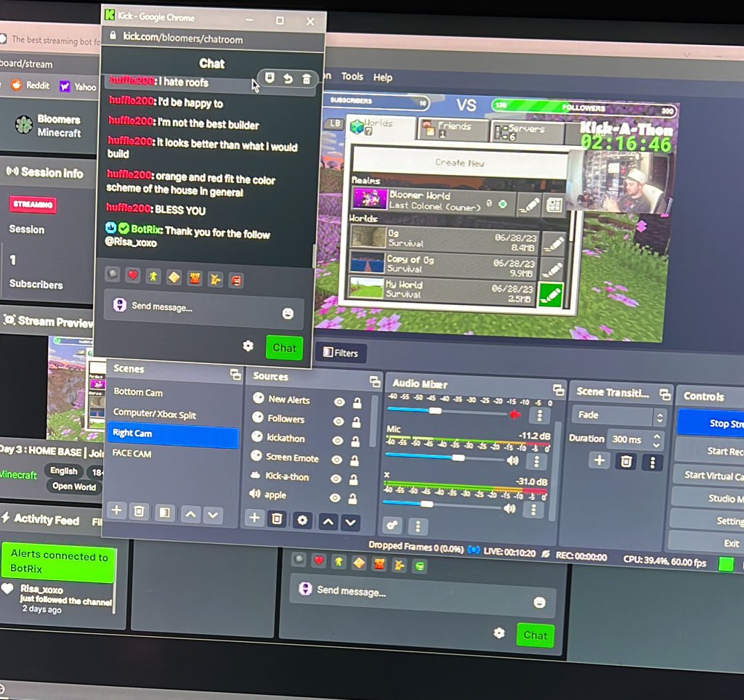Open transition properties three-dot menu
Screen dimensions: 744x700
pos(652,463)
